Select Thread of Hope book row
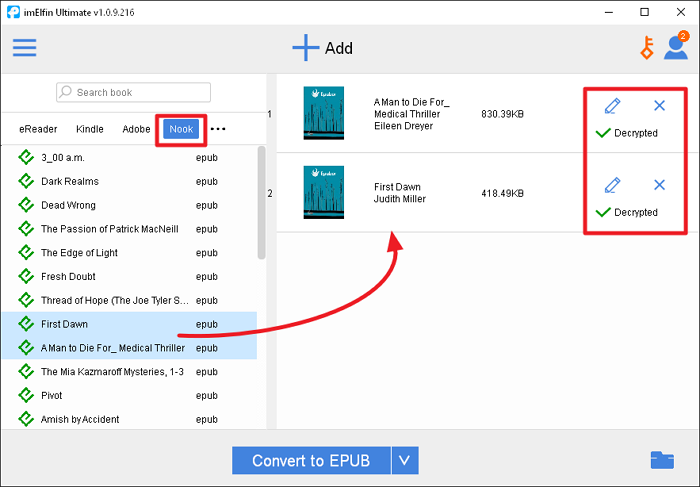 129,300
